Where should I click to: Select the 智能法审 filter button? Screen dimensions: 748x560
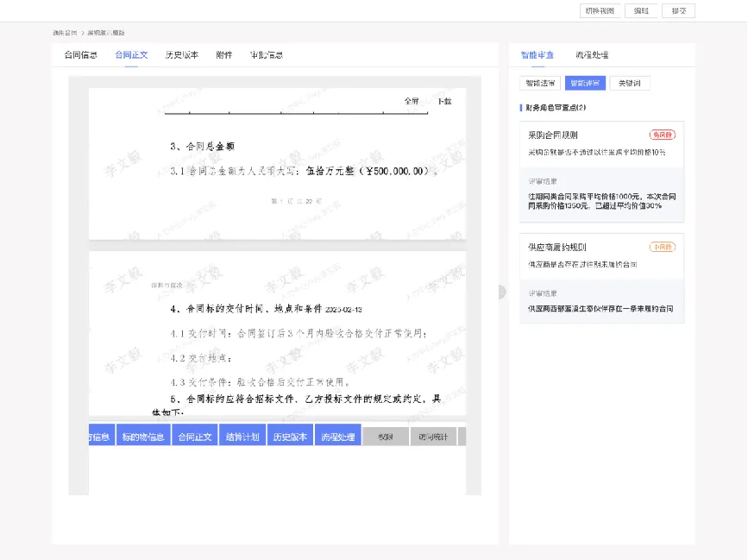point(540,83)
